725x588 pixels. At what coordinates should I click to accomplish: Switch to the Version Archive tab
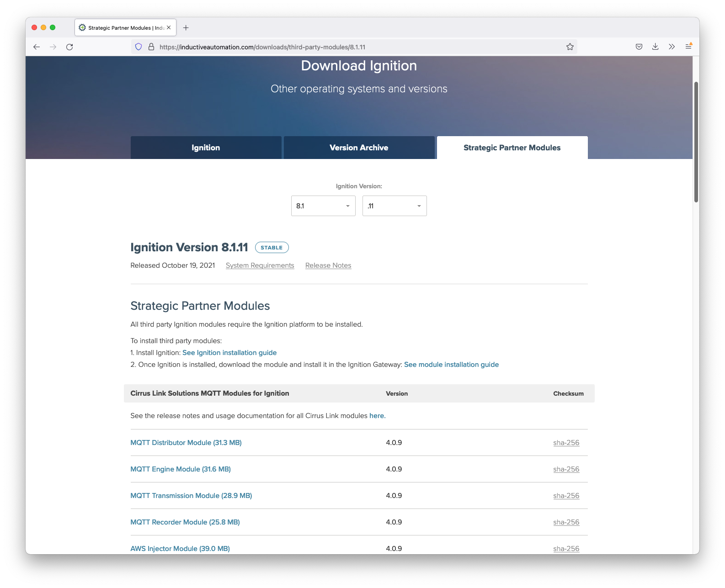(359, 148)
